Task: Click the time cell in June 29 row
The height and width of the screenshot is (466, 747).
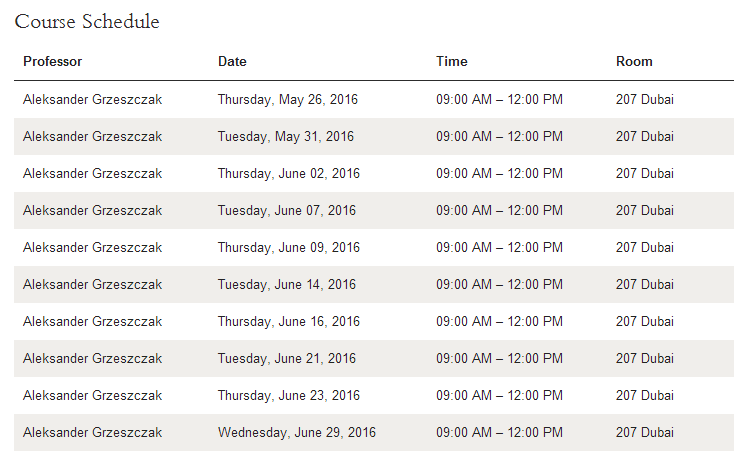Action: click(499, 433)
